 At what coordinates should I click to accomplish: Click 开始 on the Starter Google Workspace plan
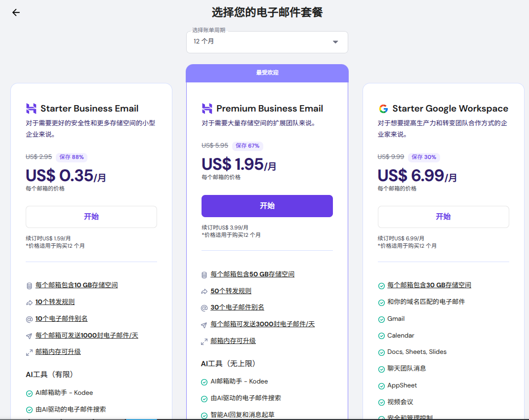[x=443, y=216]
